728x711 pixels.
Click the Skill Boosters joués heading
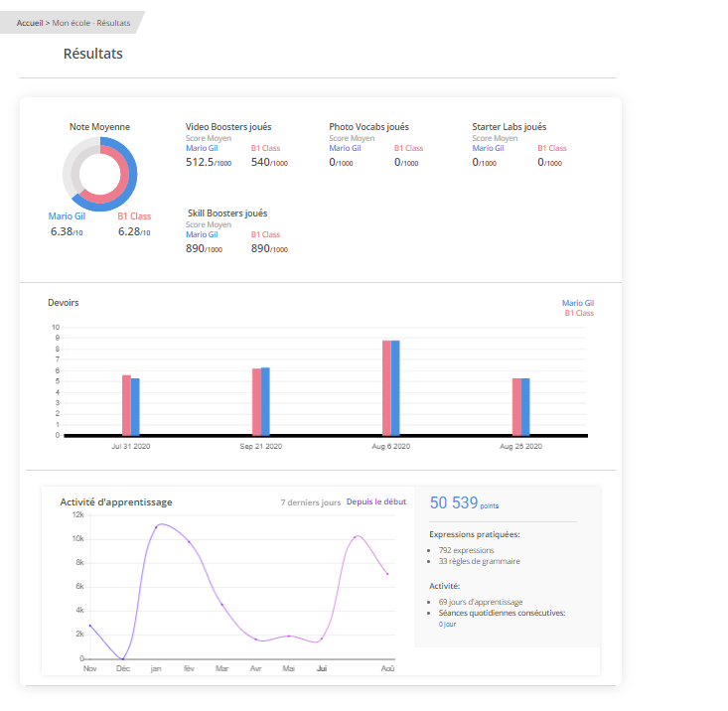click(x=227, y=213)
